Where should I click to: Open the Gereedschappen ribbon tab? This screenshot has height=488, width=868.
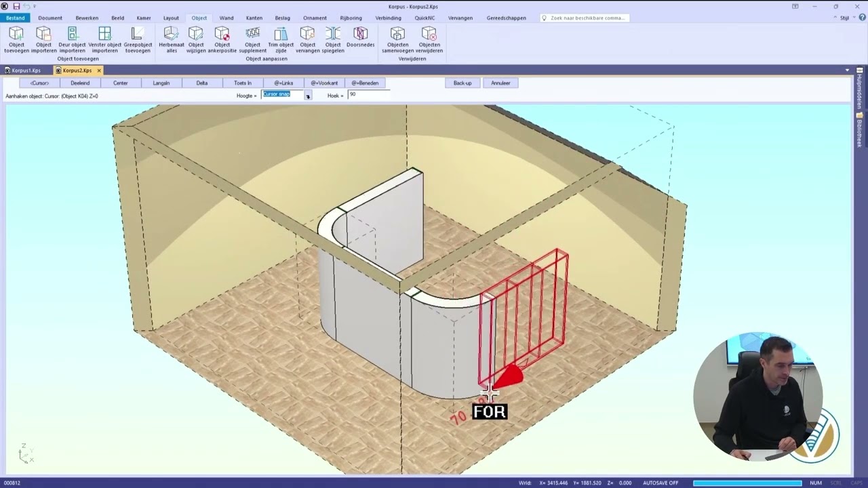pos(506,18)
